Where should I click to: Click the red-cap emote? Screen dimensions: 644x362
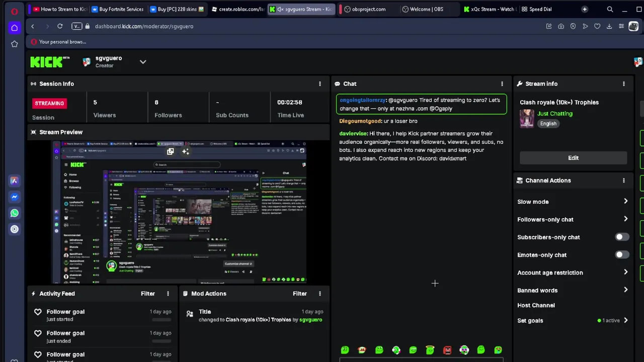[x=362, y=350]
